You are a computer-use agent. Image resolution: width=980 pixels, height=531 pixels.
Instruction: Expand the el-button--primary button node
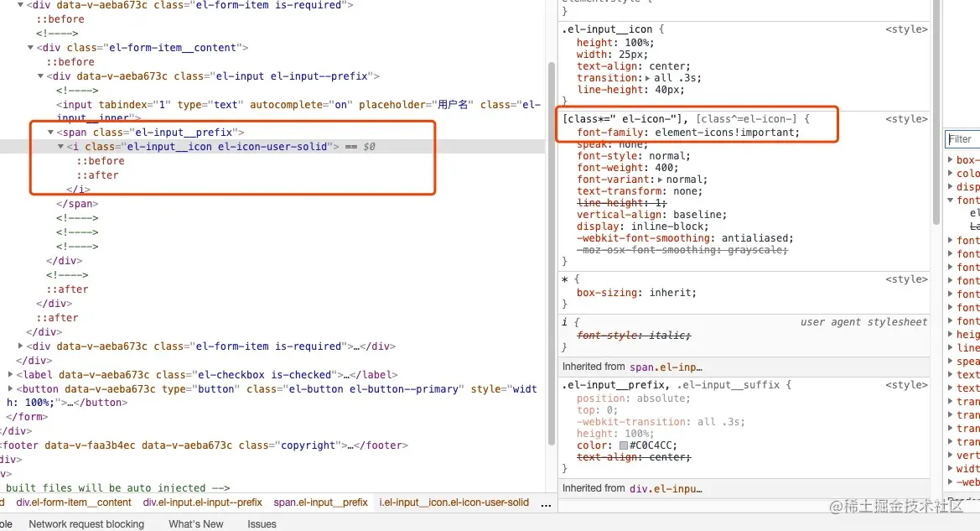pos(10,389)
